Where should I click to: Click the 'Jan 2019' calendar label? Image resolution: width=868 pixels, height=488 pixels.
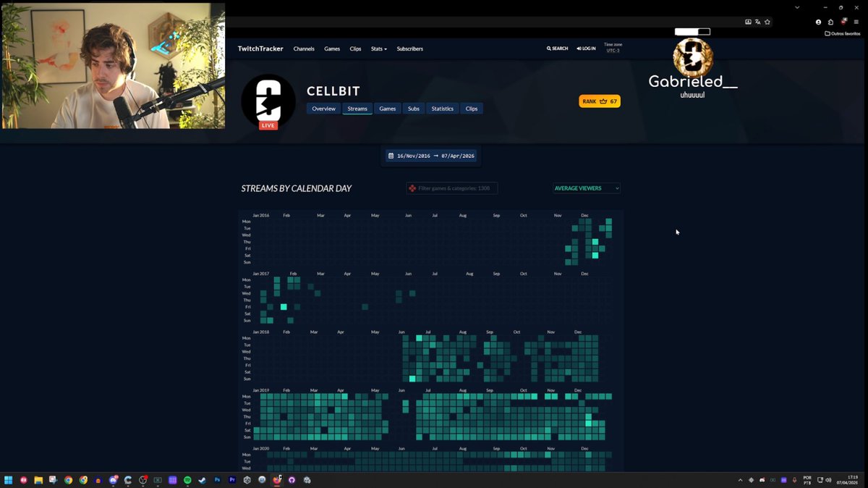click(x=261, y=390)
